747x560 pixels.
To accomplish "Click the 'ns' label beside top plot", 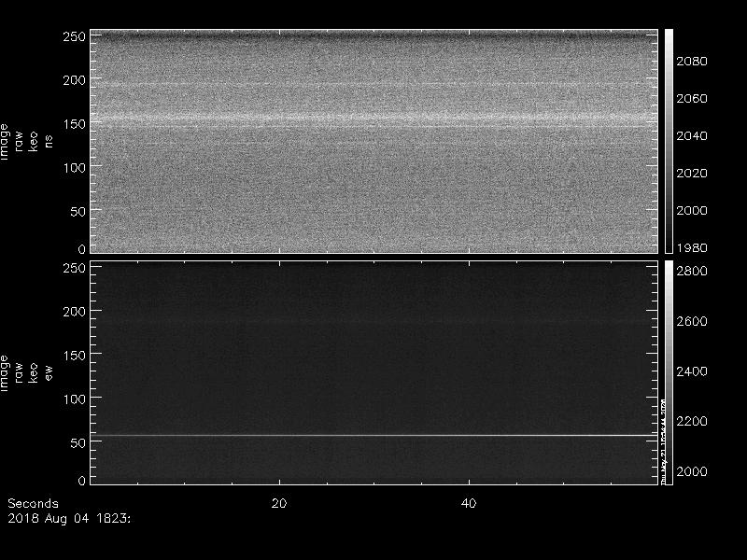I will [x=49, y=142].
